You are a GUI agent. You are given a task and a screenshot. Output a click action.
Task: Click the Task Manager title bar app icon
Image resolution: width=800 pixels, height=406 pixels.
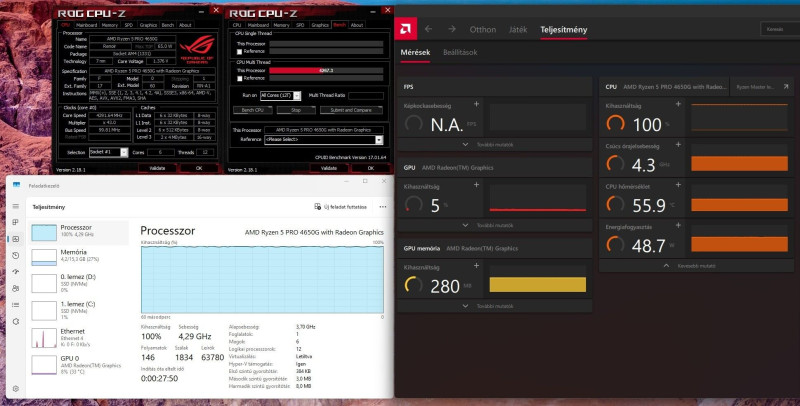(x=16, y=185)
